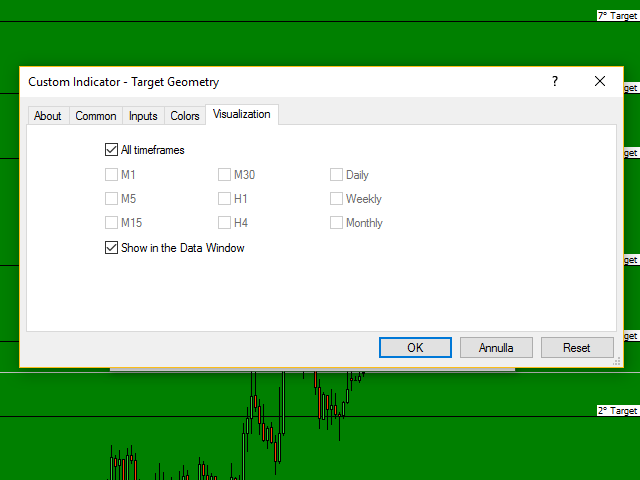Tick the M1 timeframe checkbox
640x480 pixels.
coord(111,175)
